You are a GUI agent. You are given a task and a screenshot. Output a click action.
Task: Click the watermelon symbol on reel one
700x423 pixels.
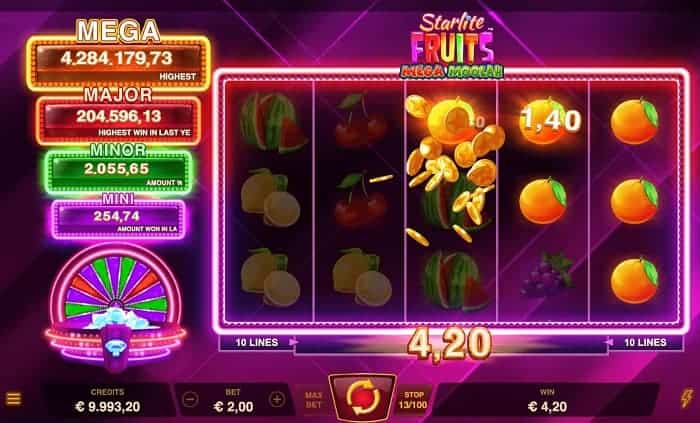pyautogui.click(x=272, y=121)
